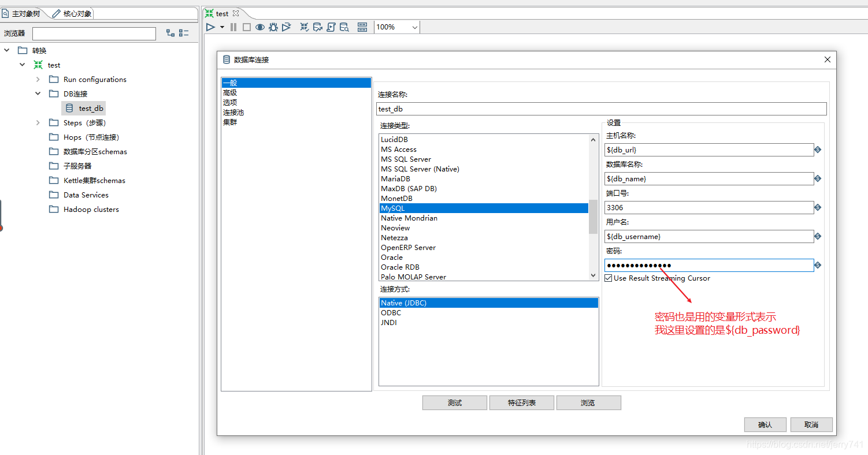Run the database impact analysis icon
The image size is (868, 455).
coord(317,27)
